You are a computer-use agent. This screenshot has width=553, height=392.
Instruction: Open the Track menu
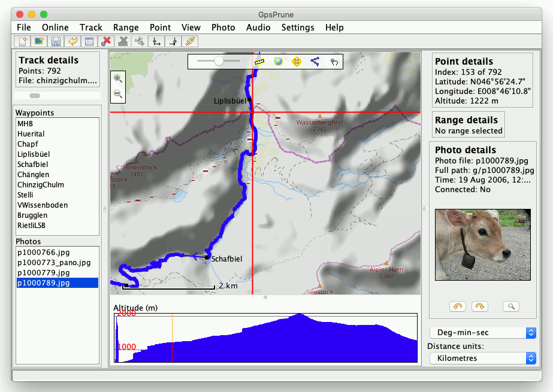click(x=91, y=28)
